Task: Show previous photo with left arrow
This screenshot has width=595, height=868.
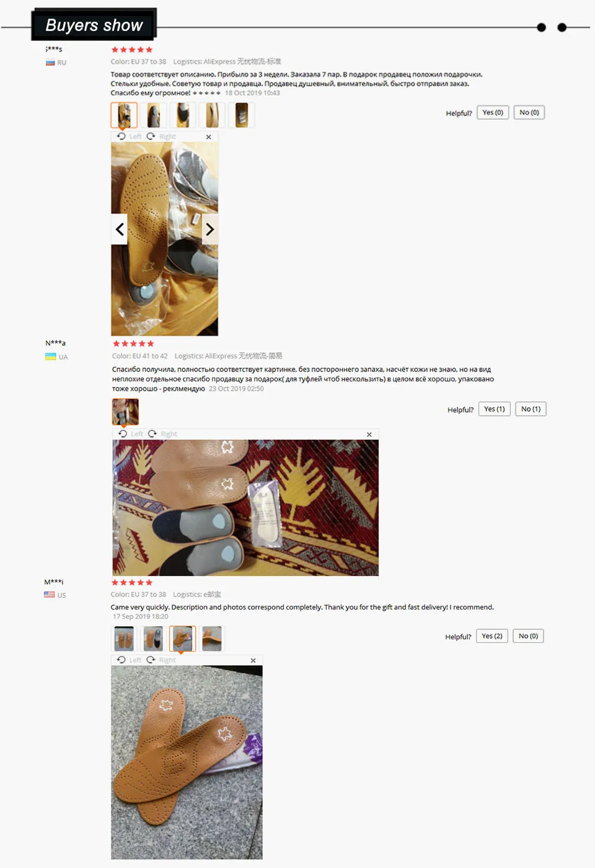Action: point(120,229)
